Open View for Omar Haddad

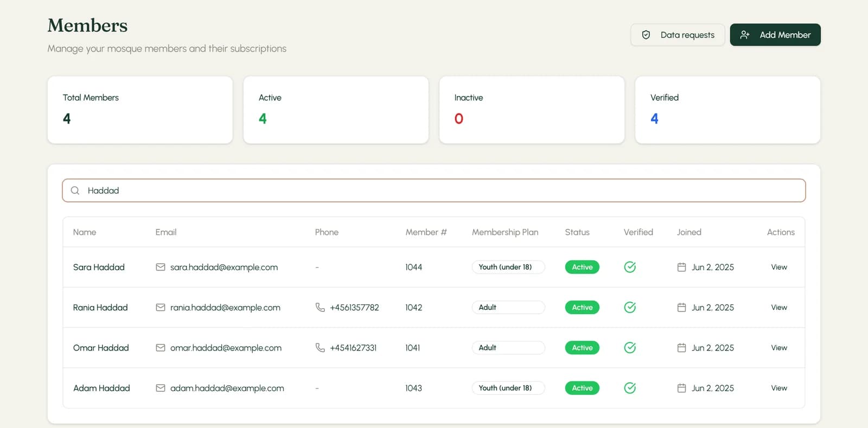coord(779,348)
